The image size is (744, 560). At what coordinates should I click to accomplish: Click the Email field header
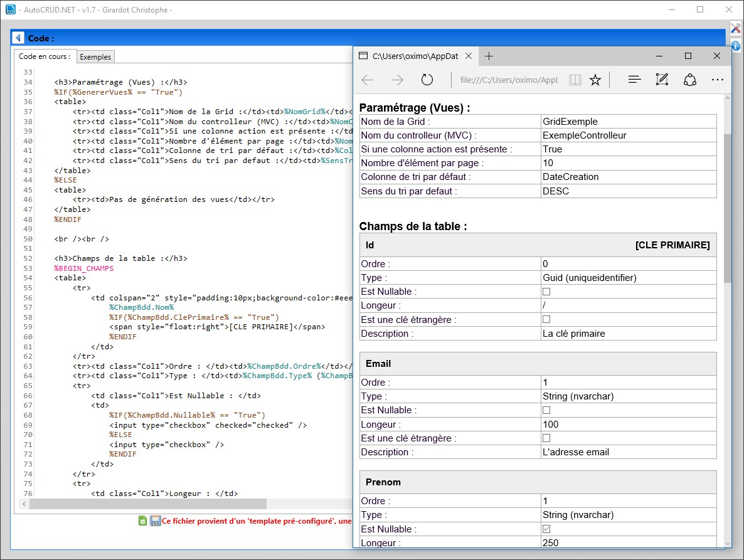(x=538, y=364)
